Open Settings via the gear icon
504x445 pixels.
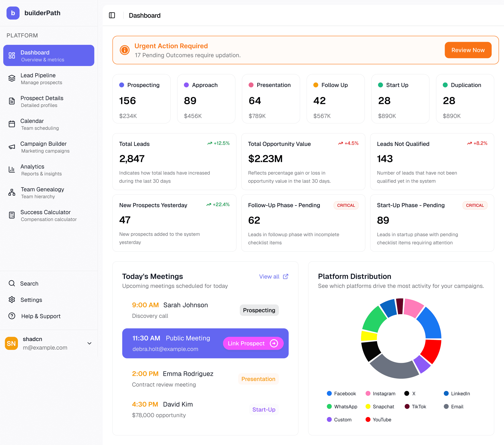click(12, 300)
